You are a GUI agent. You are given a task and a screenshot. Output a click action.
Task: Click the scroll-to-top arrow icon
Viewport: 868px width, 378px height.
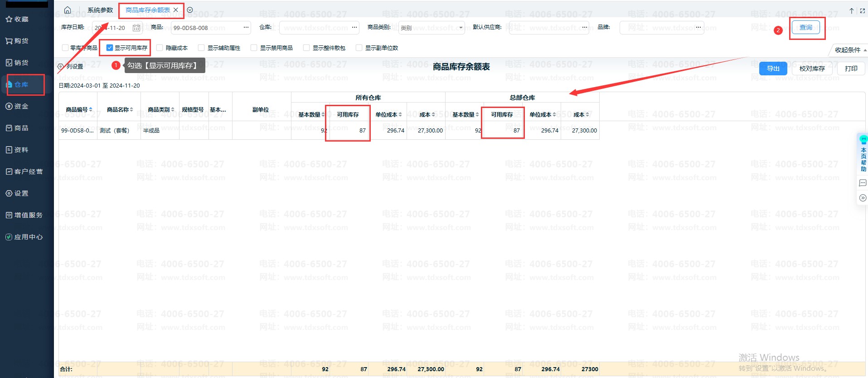pos(851,10)
